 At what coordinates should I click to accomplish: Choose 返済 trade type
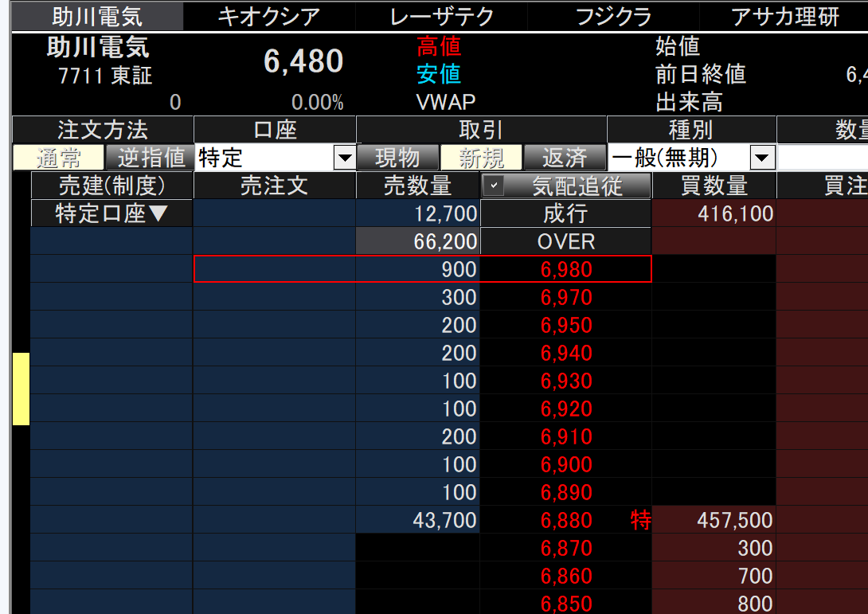[565, 158]
